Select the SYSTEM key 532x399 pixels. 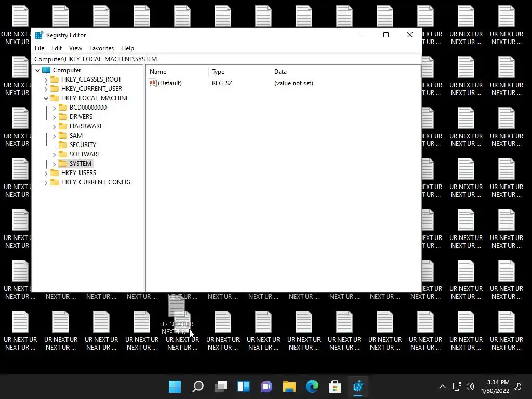81,163
